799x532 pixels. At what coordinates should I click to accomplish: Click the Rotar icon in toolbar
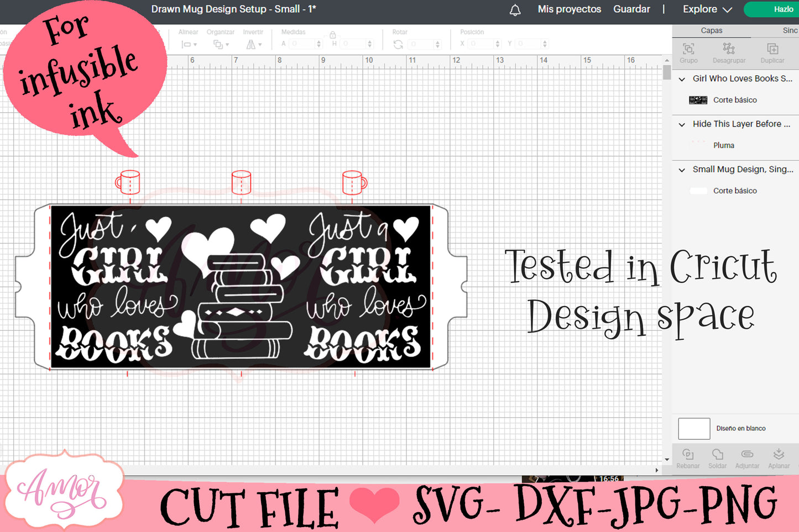(x=398, y=44)
